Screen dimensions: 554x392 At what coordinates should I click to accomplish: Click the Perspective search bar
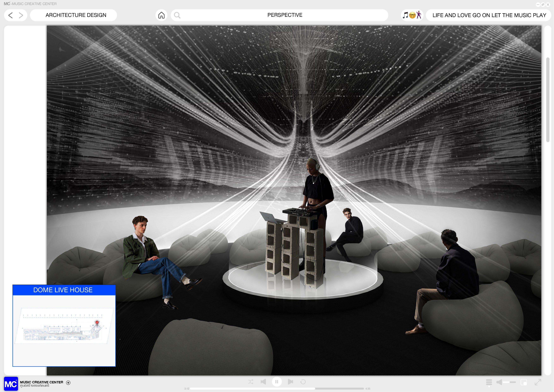click(285, 15)
